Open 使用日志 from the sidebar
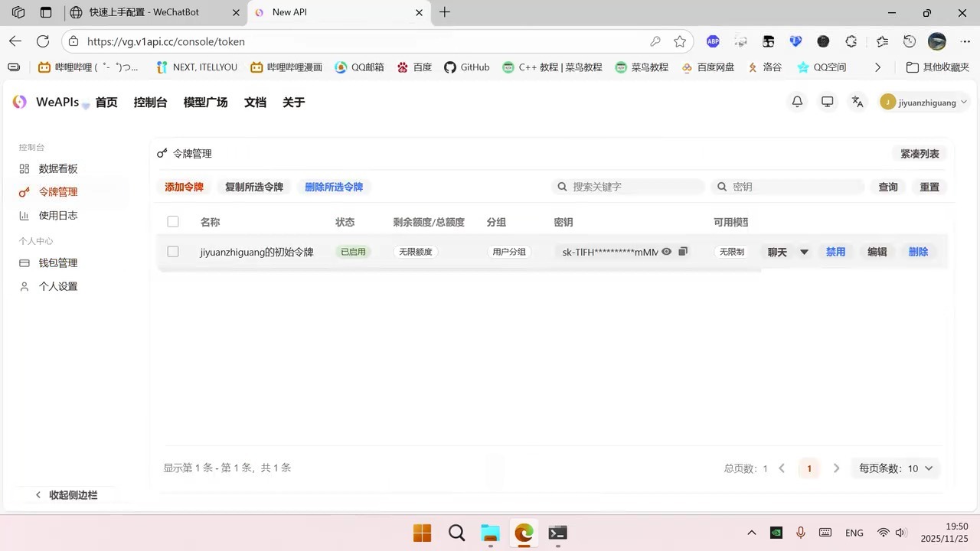 coord(58,215)
